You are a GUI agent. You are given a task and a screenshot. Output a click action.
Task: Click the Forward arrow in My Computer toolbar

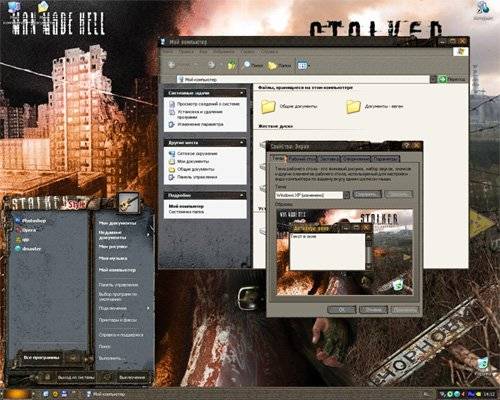[212, 65]
